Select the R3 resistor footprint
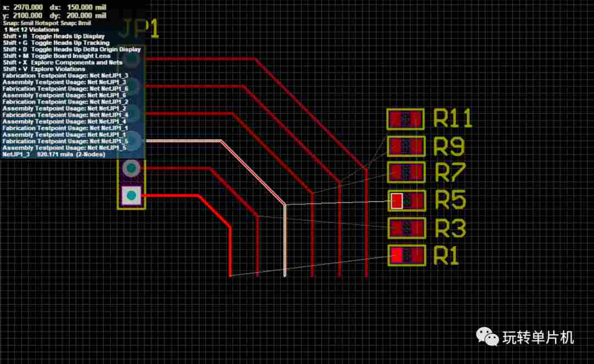Image resolution: width=594 pixels, height=364 pixels. point(406,228)
